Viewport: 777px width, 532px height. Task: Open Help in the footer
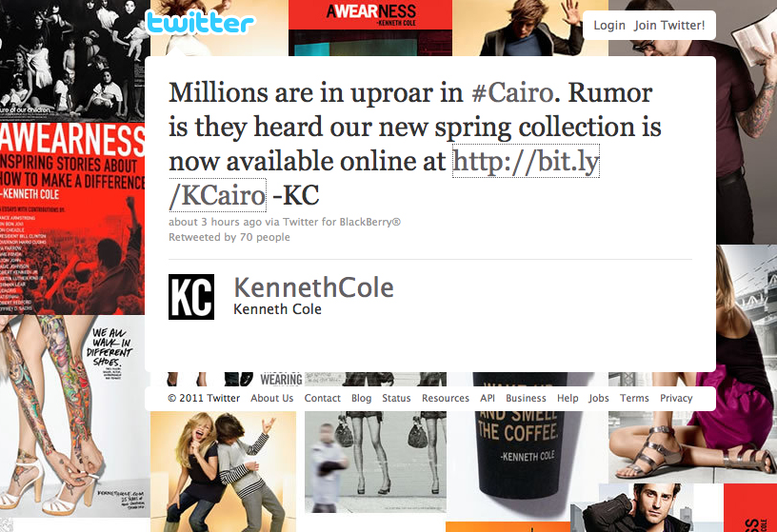(568, 398)
